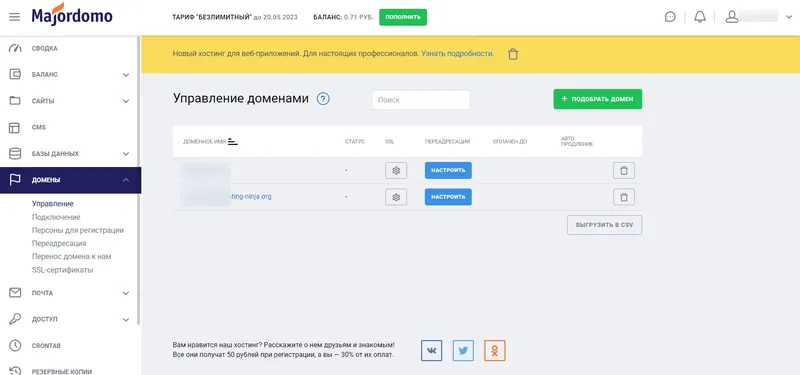Expand the Доступ chevron
This screenshot has height=375, width=800.
(x=126, y=320)
